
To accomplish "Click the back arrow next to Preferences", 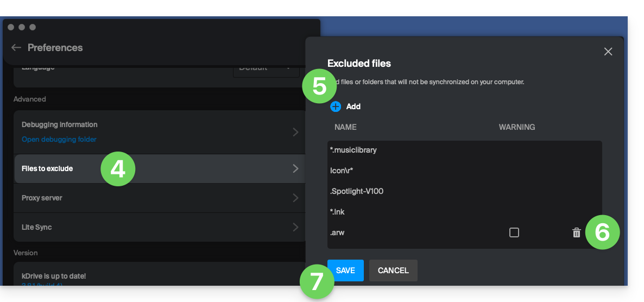I will pos(16,48).
